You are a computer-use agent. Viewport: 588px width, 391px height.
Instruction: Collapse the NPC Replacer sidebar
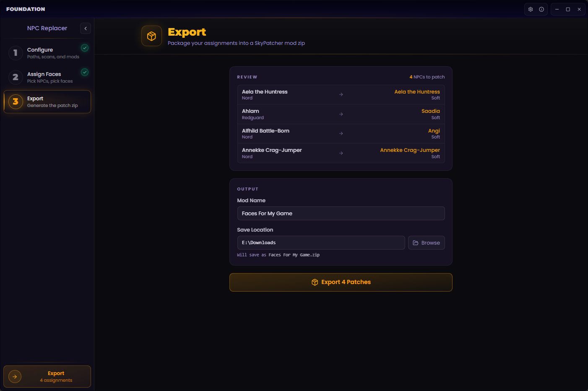(x=86, y=28)
